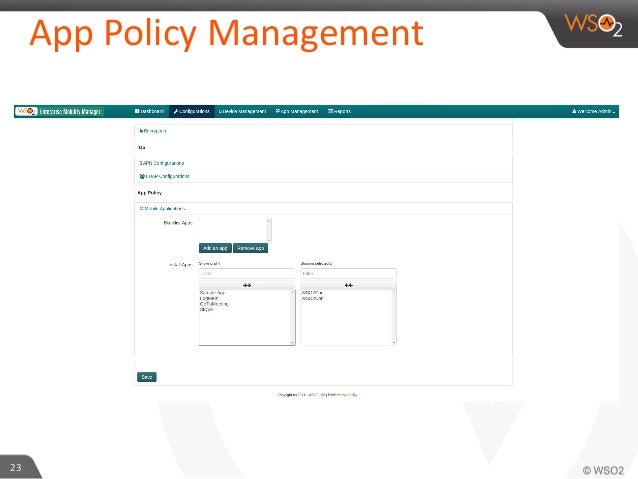The width and height of the screenshot is (638, 479).
Task: Expand the Other Configurations section below APN
Action: [x=164, y=176]
